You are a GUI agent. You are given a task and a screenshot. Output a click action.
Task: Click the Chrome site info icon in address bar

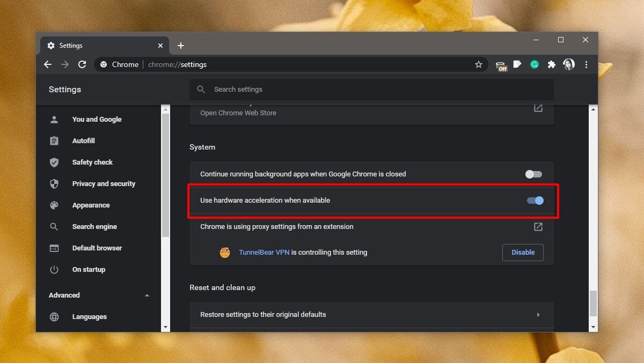coord(104,64)
